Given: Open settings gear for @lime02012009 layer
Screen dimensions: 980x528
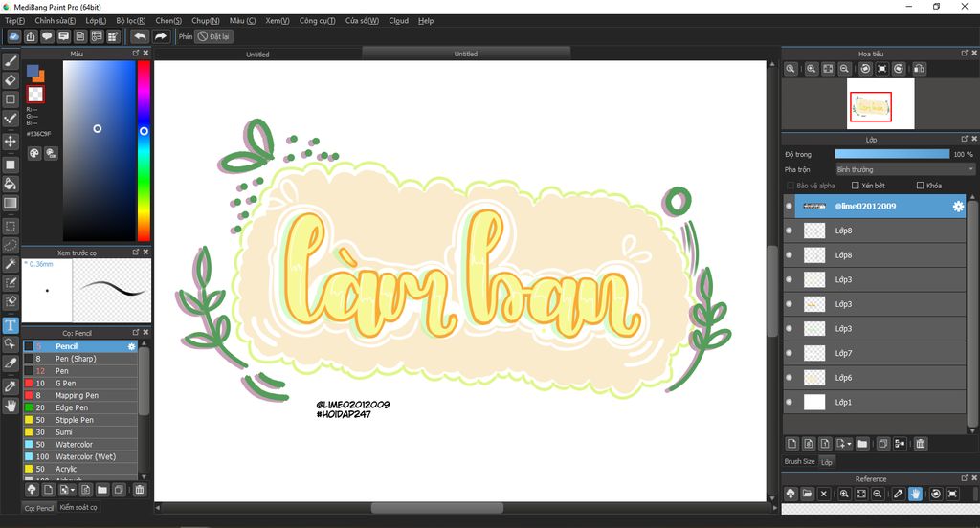Looking at the screenshot, I should [x=958, y=207].
